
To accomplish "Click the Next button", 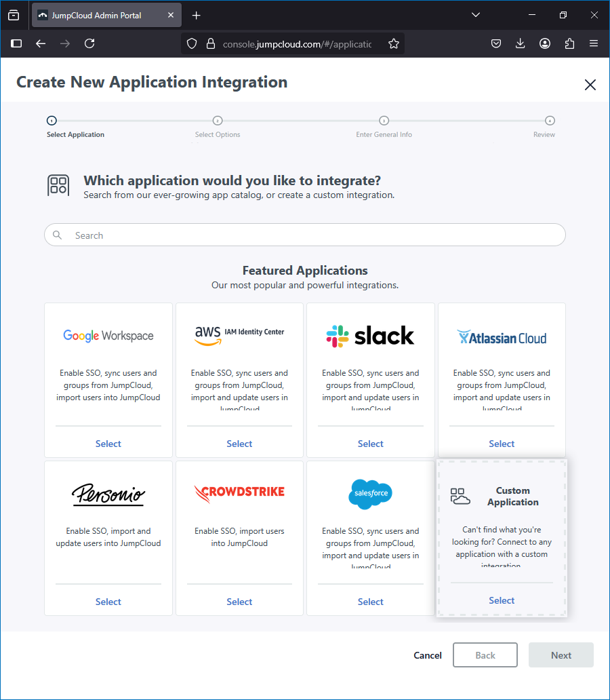I will (561, 655).
